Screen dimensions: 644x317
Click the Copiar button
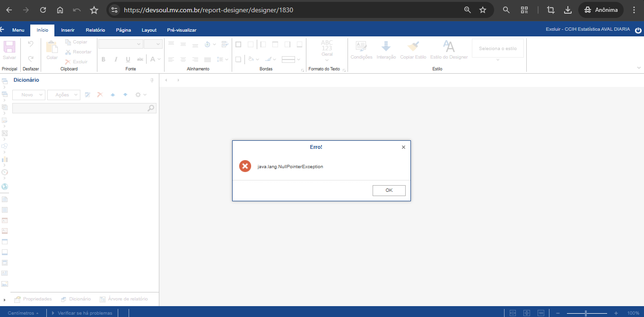76,42
